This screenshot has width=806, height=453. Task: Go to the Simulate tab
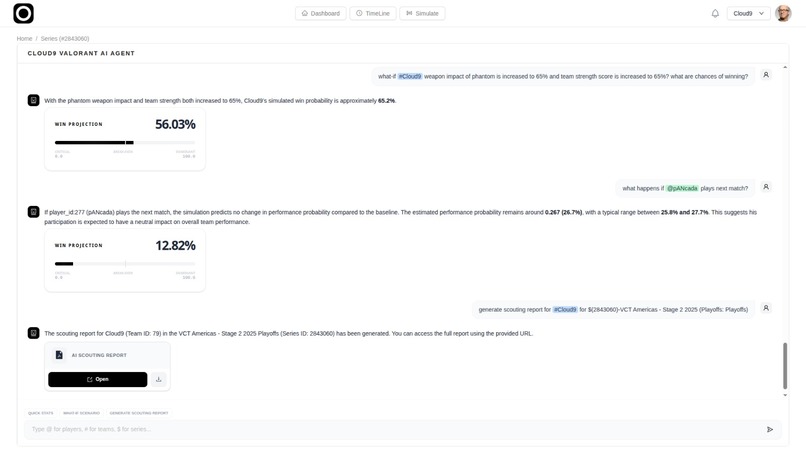click(x=422, y=13)
